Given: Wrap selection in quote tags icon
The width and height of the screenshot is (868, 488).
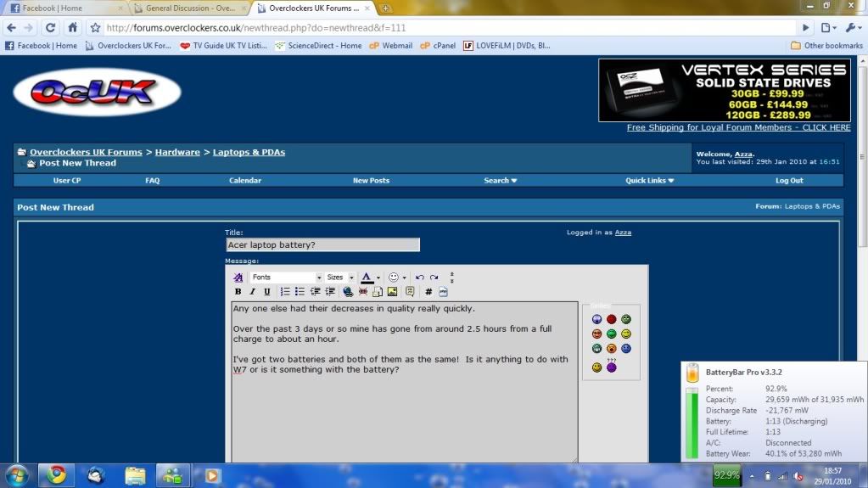Looking at the screenshot, I should tap(410, 292).
